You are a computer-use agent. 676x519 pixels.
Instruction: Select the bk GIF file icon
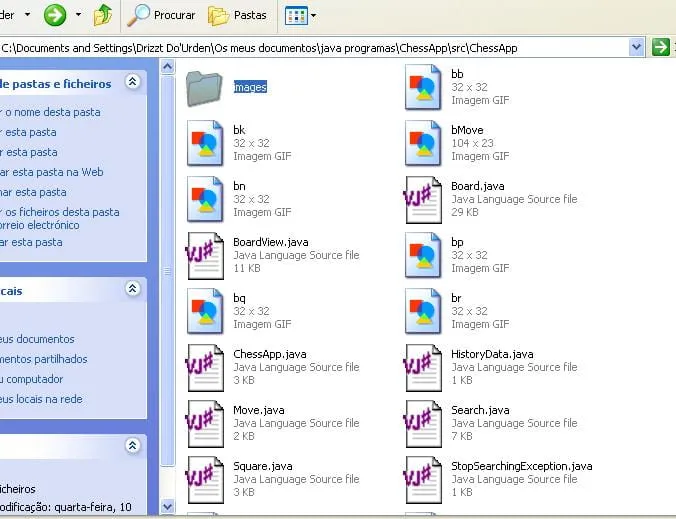(205, 143)
